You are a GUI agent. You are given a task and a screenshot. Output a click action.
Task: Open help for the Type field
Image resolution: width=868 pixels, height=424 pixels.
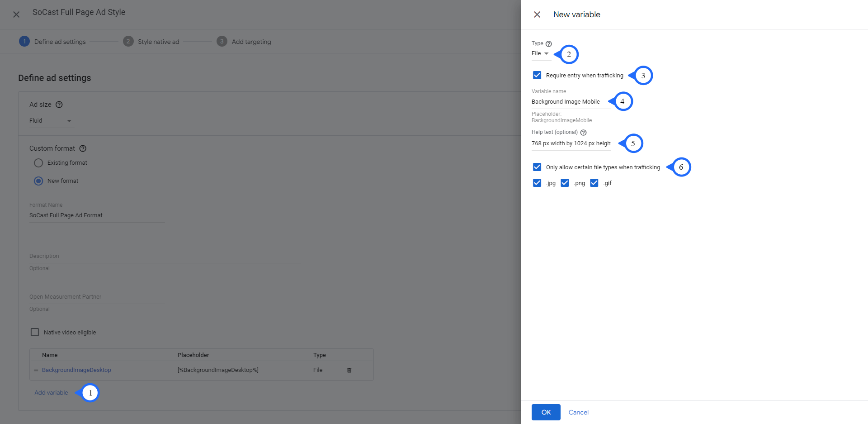point(548,44)
